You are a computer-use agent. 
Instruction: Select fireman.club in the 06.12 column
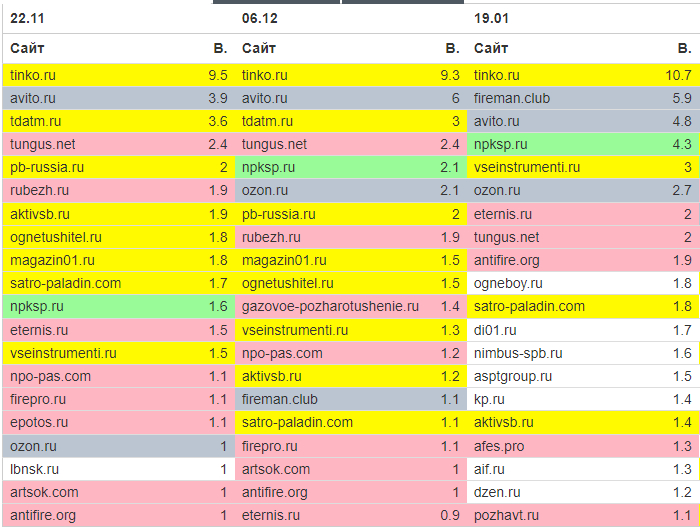click(279, 399)
